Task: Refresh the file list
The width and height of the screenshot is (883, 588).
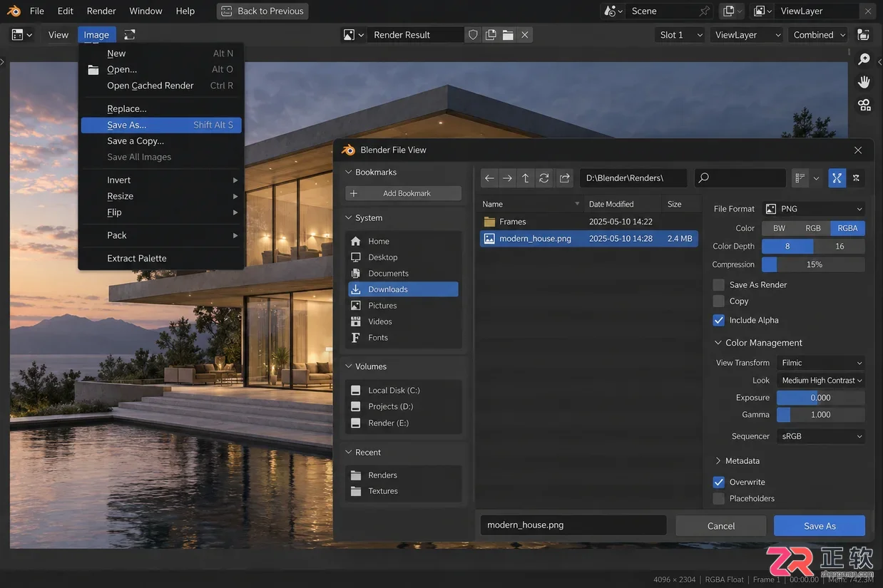Action: click(x=544, y=178)
